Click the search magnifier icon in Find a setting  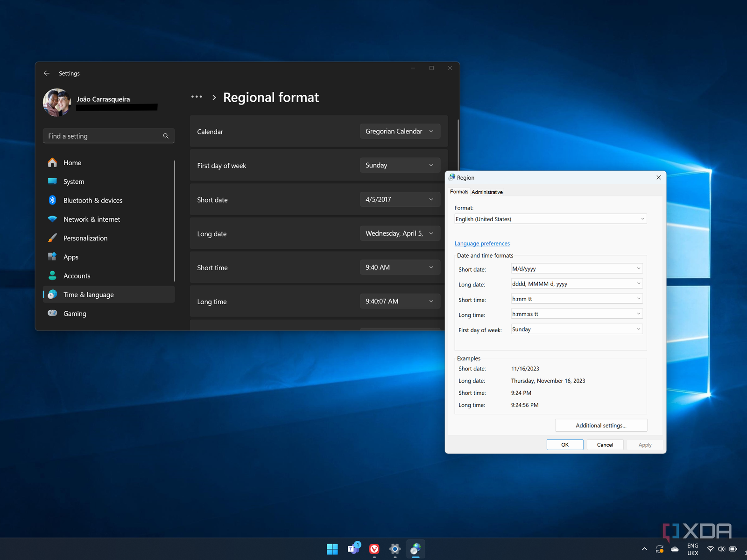166,136
